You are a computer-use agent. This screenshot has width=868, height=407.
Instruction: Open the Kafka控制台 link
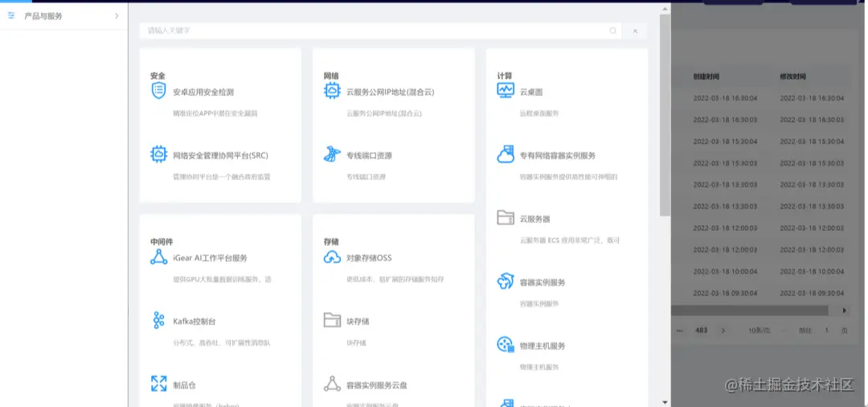(194, 321)
